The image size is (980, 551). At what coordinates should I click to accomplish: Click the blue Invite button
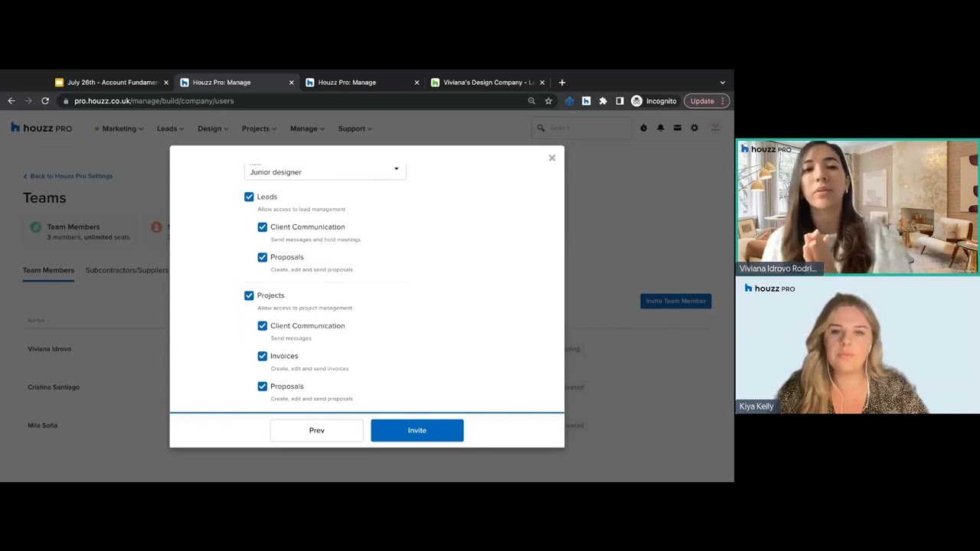pyautogui.click(x=417, y=430)
